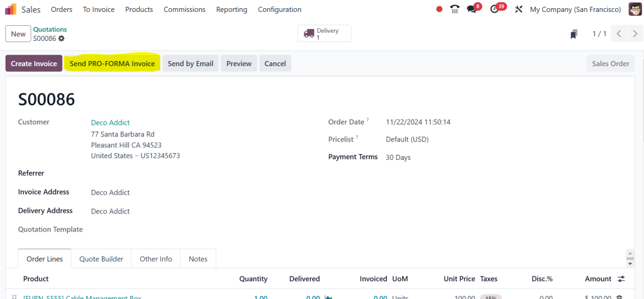The width and height of the screenshot is (644, 299).
Task: Open the activities clock icon with badge 39
Action: click(x=494, y=9)
